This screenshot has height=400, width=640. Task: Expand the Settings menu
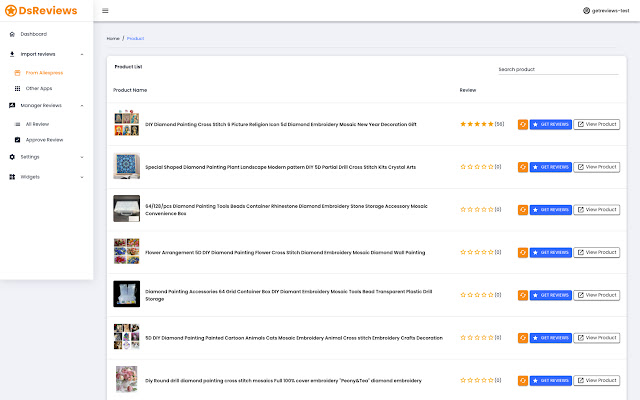tap(81, 157)
